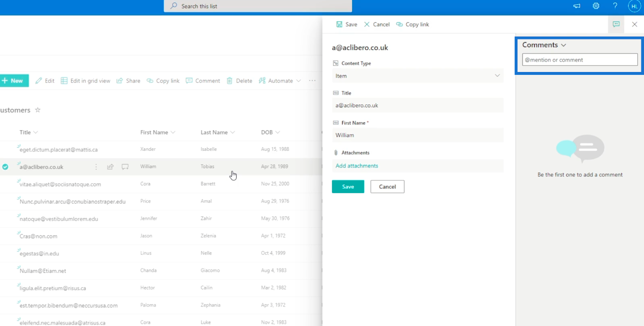The width and height of the screenshot is (644, 326).
Task: Open the First Name column header dropdown
Action: coord(158,132)
